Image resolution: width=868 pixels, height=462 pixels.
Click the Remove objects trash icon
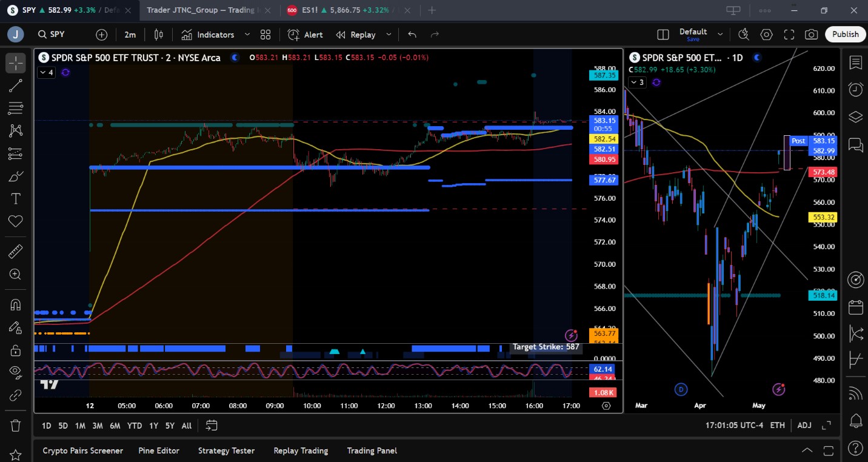tap(15, 425)
